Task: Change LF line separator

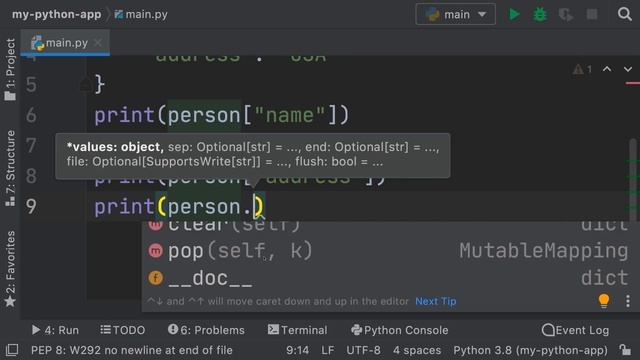Action: [328, 350]
